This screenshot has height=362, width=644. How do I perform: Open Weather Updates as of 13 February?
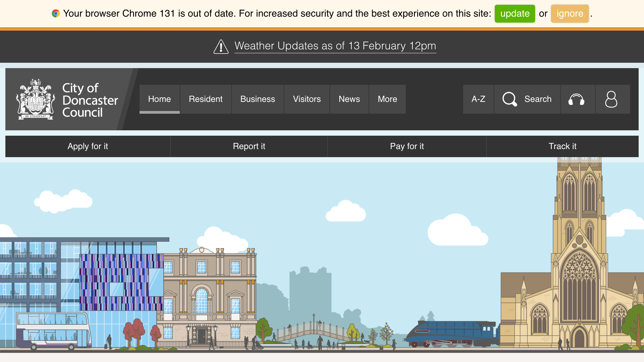(x=335, y=46)
